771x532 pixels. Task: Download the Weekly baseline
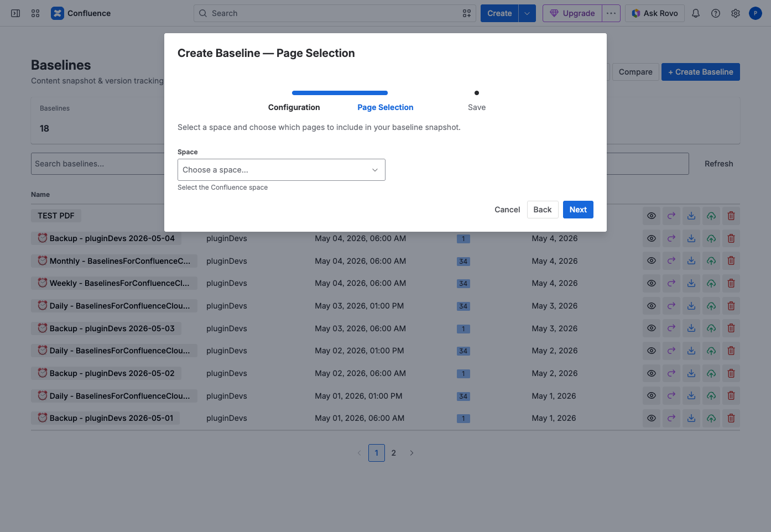pos(691,283)
